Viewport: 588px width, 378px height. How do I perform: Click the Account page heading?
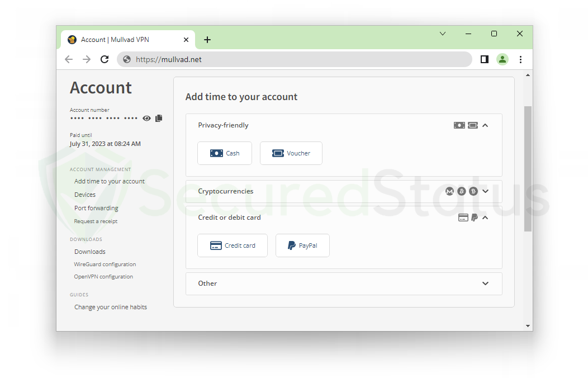101,88
